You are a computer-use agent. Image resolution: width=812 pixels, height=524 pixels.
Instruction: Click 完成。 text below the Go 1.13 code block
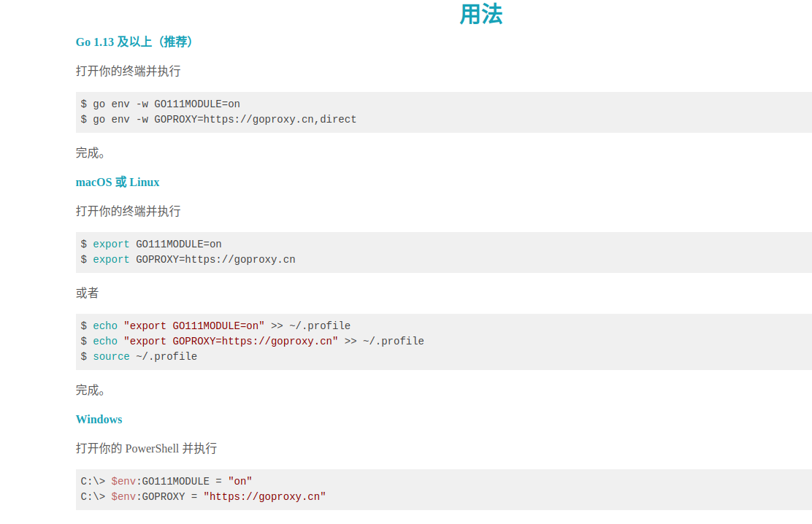click(91, 153)
